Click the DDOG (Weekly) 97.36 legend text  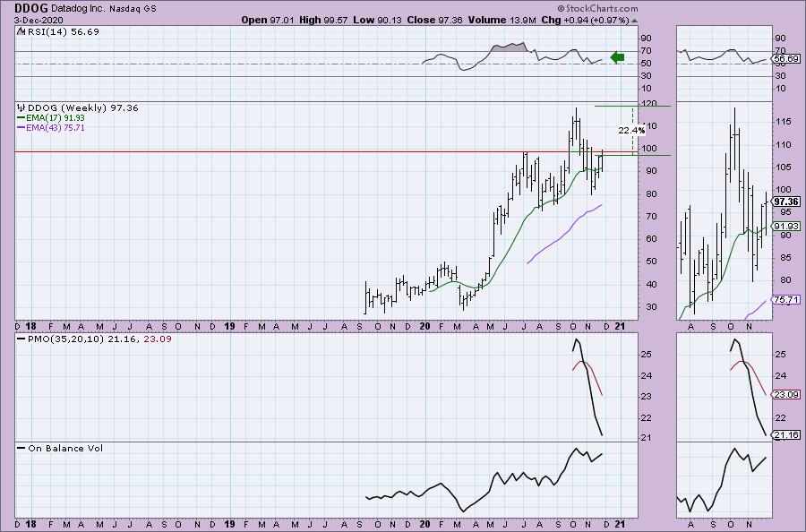click(82, 107)
